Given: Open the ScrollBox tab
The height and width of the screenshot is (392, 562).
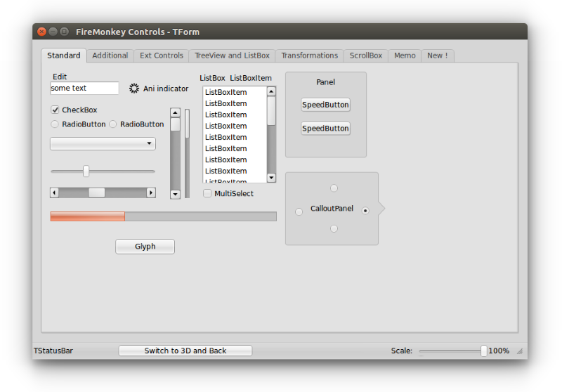Looking at the screenshot, I should click(366, 55).
